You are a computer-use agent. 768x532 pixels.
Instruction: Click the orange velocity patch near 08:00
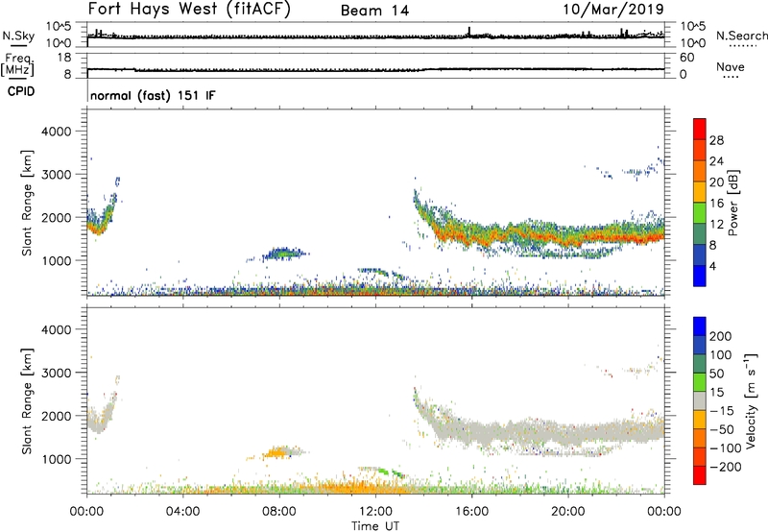coord(276,452)
